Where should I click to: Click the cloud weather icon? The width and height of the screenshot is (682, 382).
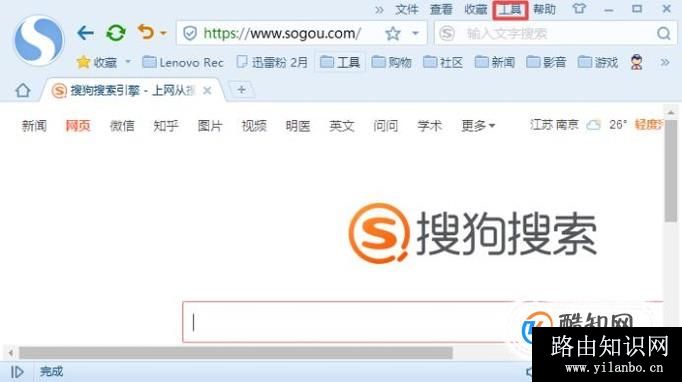coord(593,125)
